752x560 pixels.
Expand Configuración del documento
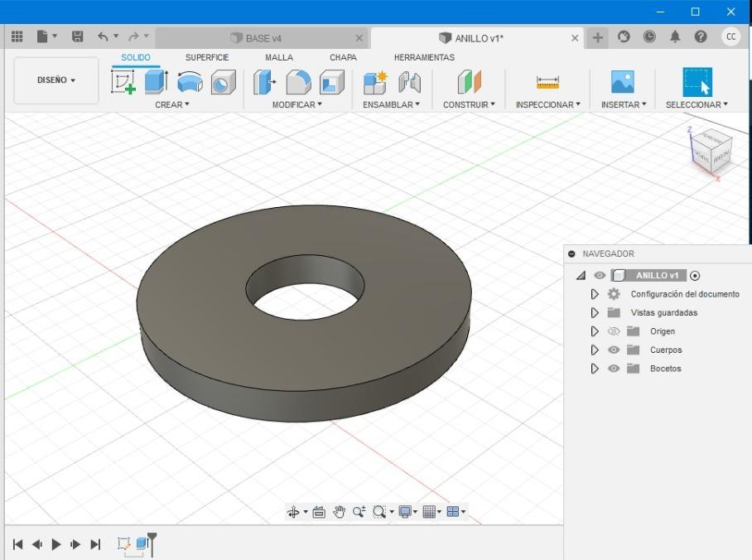click(595, 294)
